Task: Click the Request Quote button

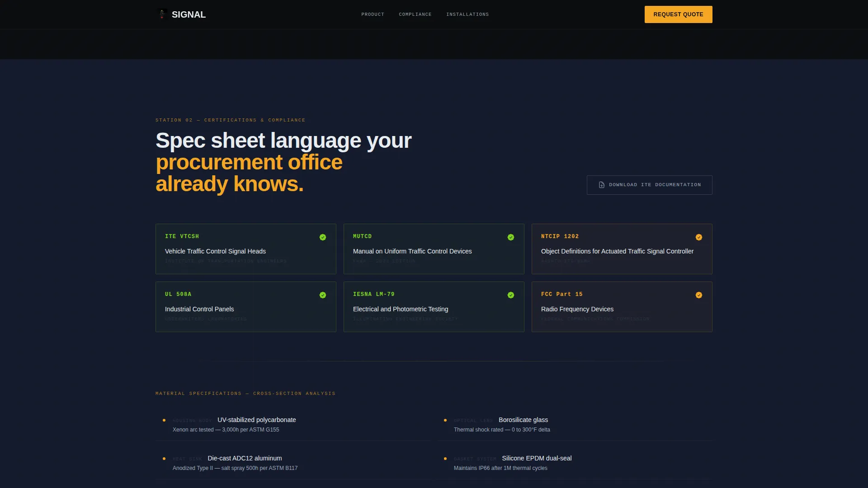Action: click(678, 14)
